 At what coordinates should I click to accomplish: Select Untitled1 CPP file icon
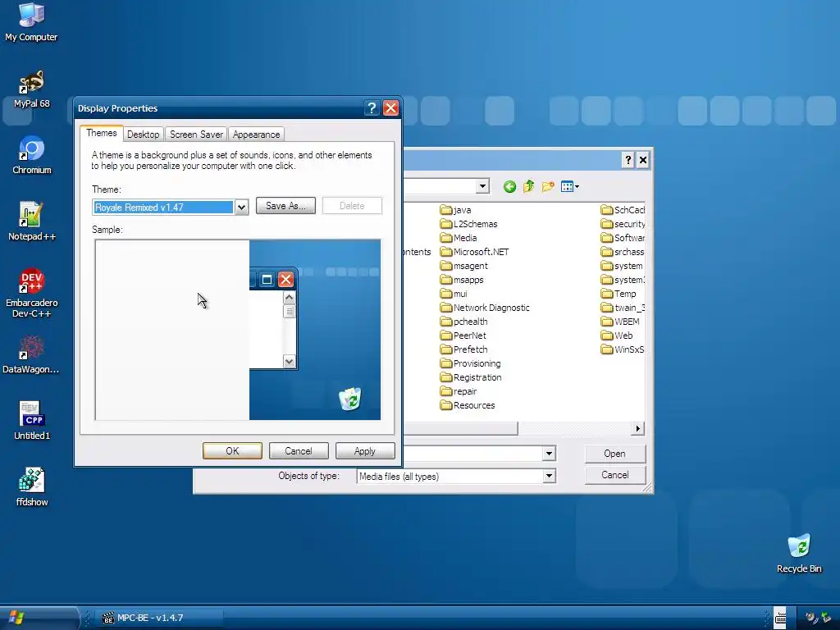tap(32, 421)
